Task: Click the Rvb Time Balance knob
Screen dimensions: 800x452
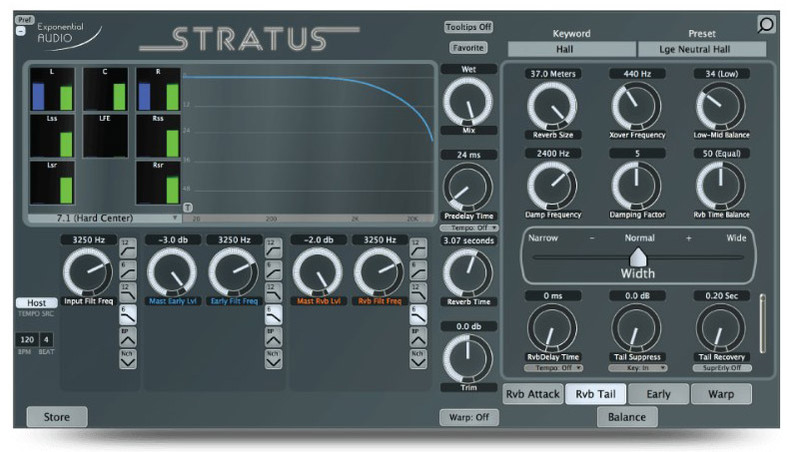Action: point(721,186)
